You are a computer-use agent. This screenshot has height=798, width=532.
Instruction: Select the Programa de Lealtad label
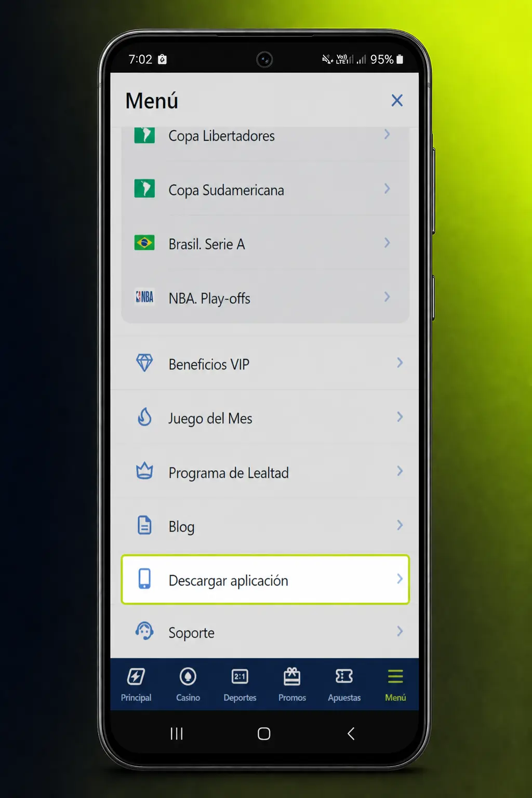tap(229, 473)
